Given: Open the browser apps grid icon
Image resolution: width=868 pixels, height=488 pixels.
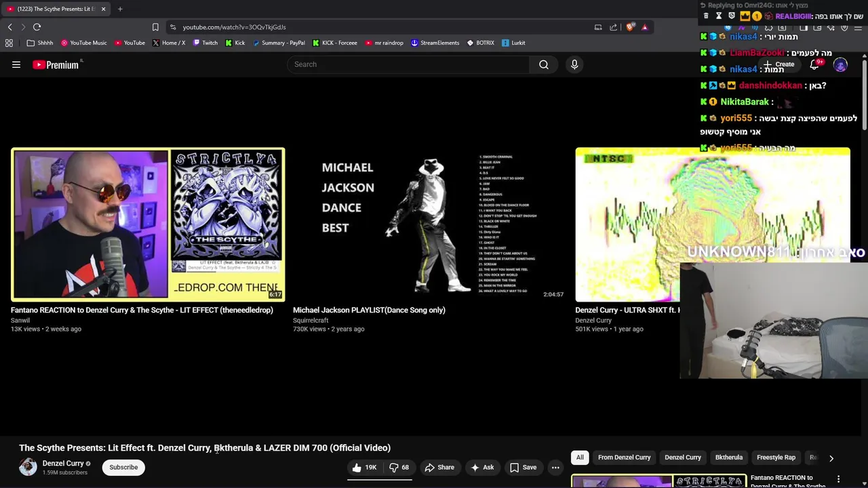Looking at the screenshot, I should click(x=9, y=43).
